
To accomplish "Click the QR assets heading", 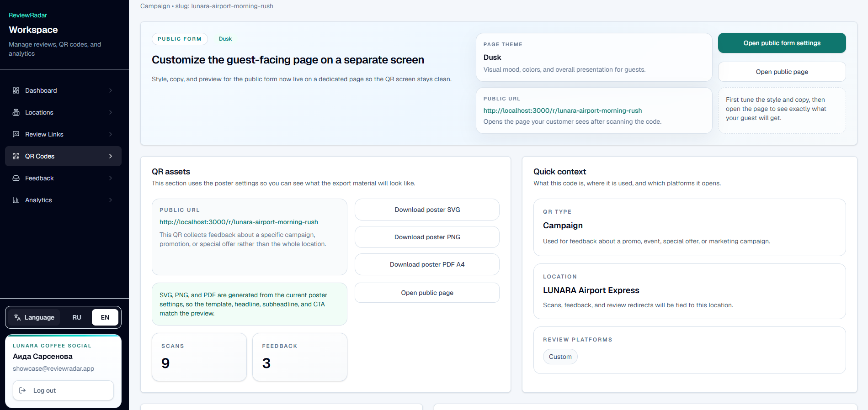I will click(x=171, y=172).
